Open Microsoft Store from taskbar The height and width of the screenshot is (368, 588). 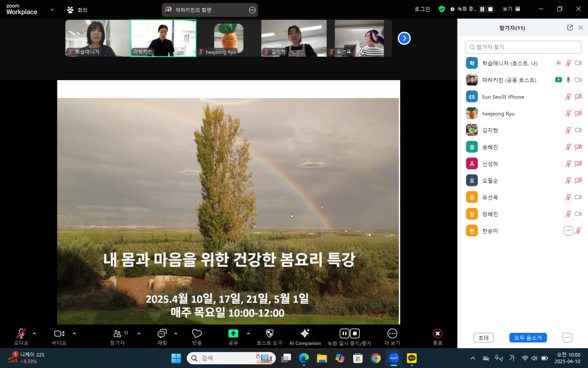358,358
